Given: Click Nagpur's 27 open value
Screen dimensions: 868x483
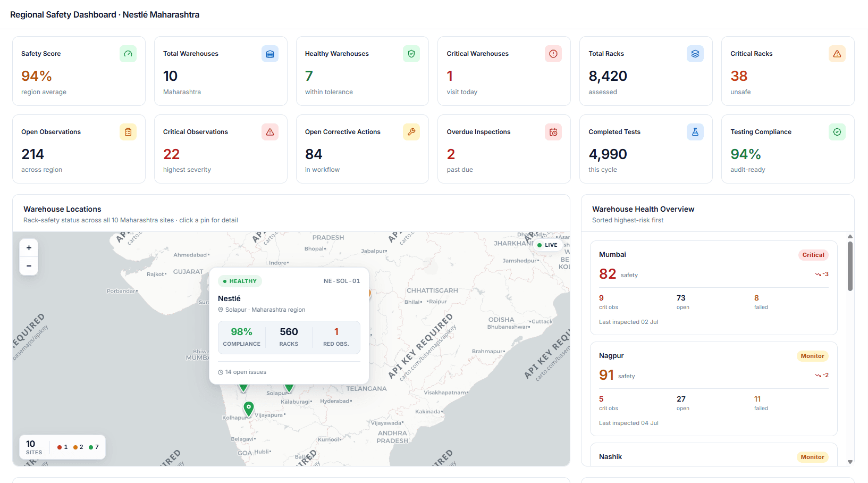Looking at the screenshot, I should pos(681,399).
